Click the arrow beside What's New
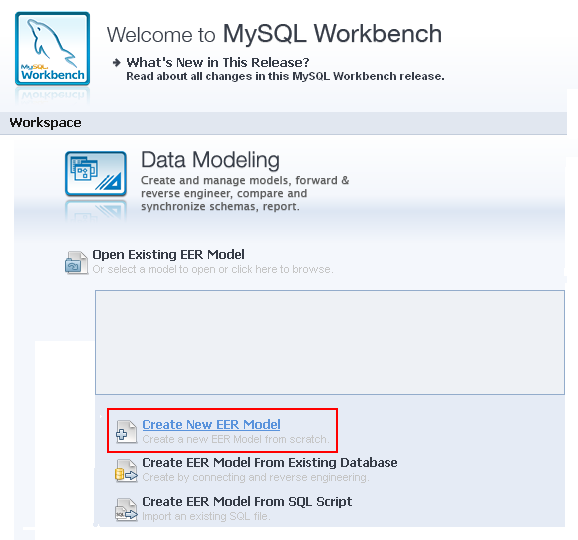 116,63
